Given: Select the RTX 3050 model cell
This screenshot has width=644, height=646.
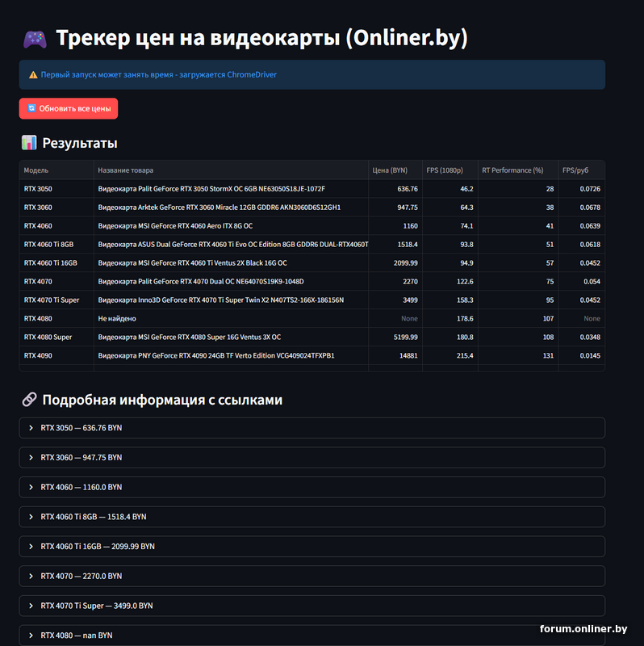Looking at the screenshot, I should click(x=56, y=189).
